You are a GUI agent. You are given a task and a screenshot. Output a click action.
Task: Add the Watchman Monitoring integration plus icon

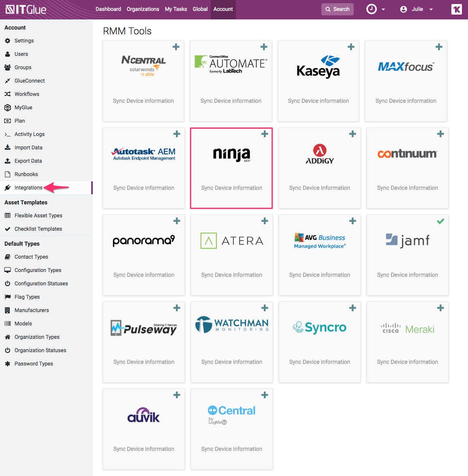coord(265,308)
